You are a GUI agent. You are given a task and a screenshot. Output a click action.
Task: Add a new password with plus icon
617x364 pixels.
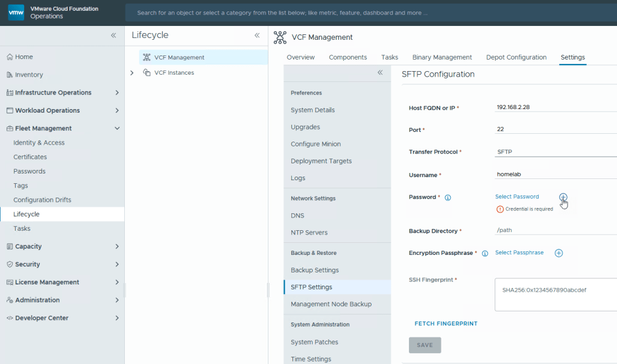click(563, 197)
